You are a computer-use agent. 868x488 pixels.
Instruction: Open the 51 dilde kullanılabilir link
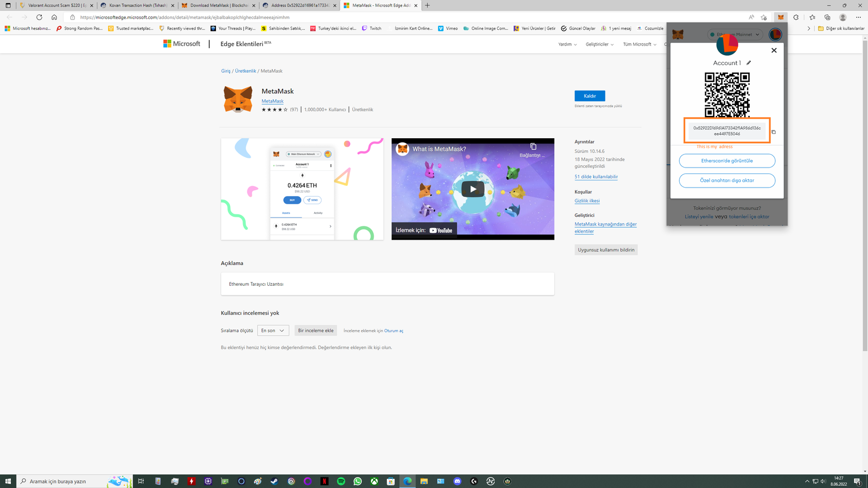596,177
